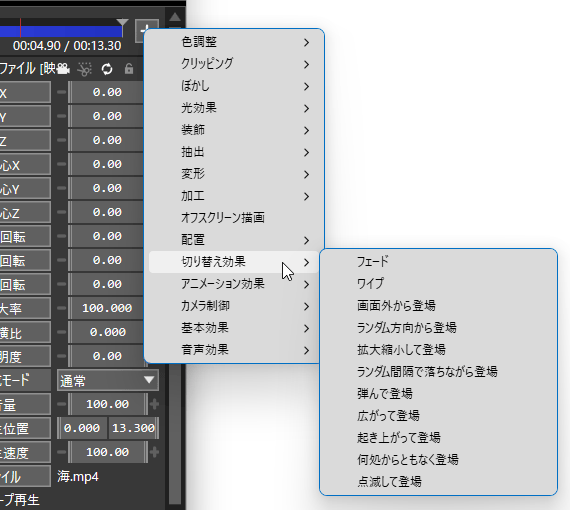Click the minus icon left of 速度 100.00
Viewport: 570px width, 510px height.
[x=61, y=452]
